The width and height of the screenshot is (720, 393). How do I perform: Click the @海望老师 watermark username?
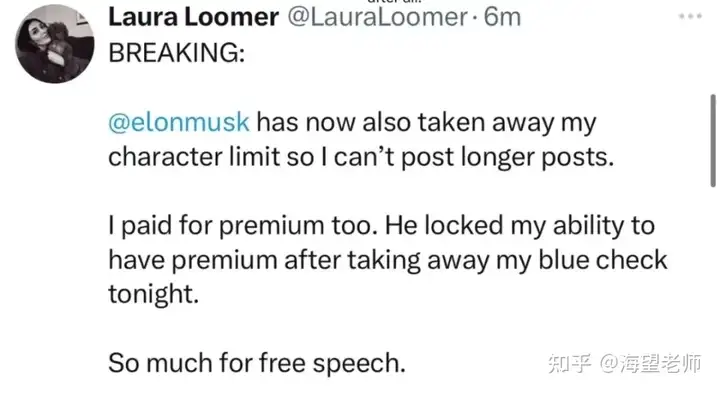click(650, 363)
